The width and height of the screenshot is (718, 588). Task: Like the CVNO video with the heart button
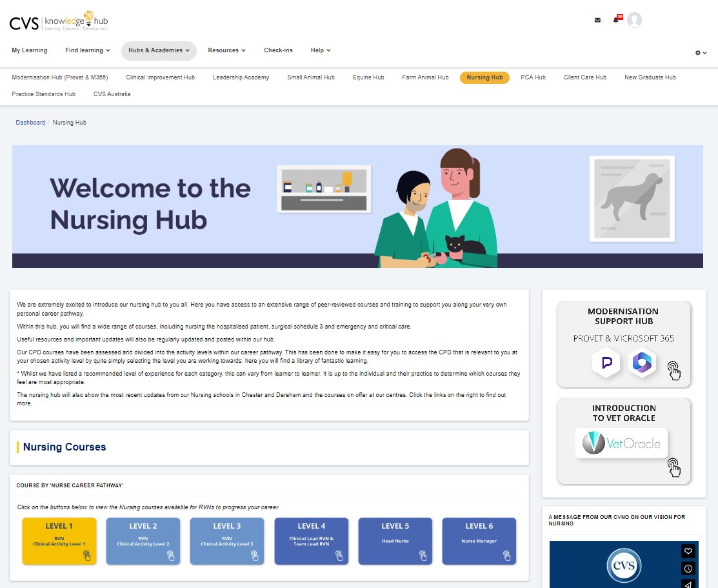click(x=688, y=551)
